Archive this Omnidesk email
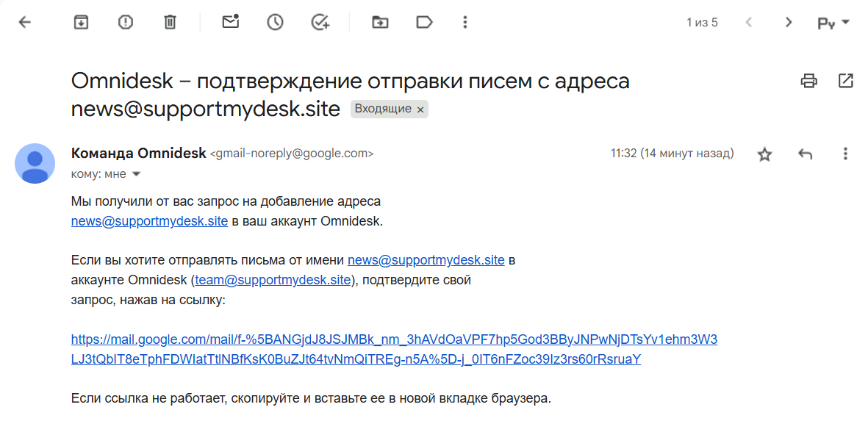Viewport: 868px width, 421px height. 81,22
